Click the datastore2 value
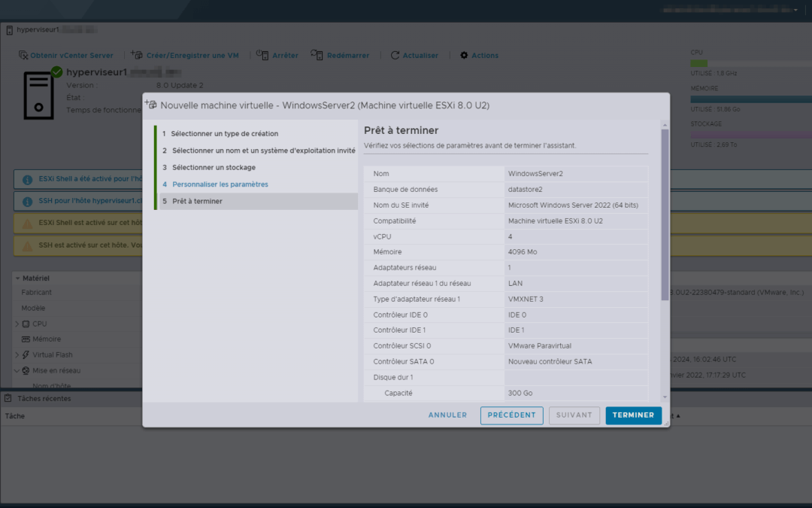Image resolution: width=812 pixels, height=508 pixels. [x=525, y=189]
